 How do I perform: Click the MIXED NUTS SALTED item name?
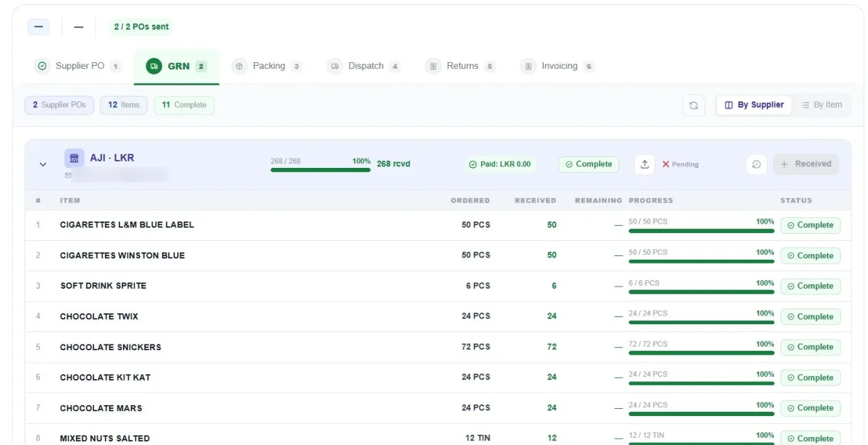click(105, 438)
